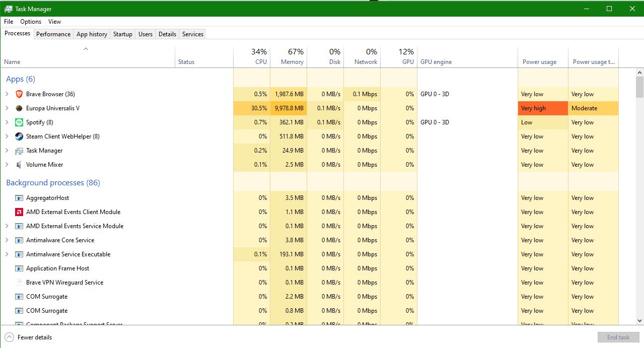The height and width of the screenshot is (348, 644).
Task: Click the vertical scrollbar thumb
Action: coord(639,87)
